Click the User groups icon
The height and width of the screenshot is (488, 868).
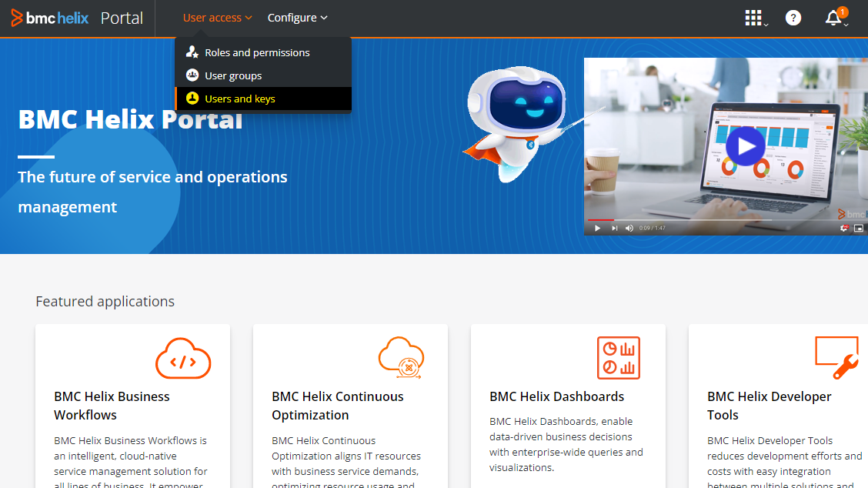192,75
